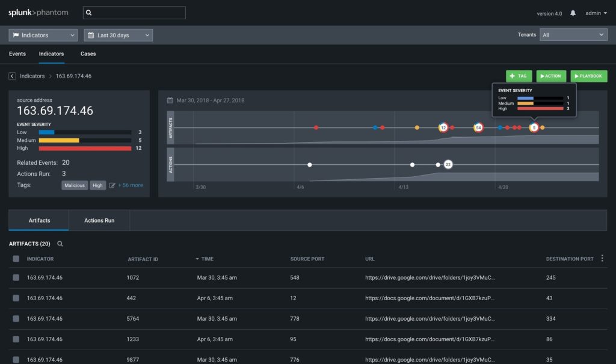Sort by DESTINATION PORT column header

pos(570,259)
